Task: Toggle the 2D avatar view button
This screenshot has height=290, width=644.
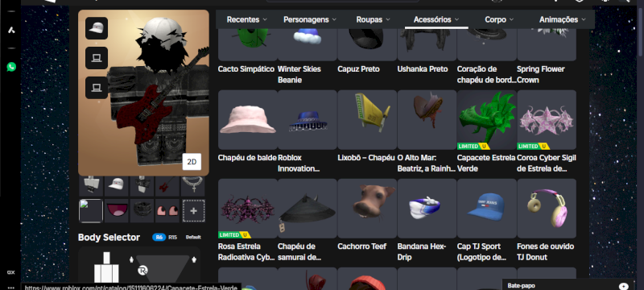Action: (192, 162)
